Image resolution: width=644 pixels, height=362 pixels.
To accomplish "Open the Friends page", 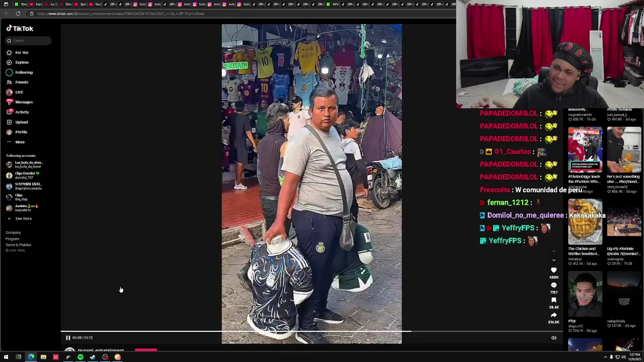I will (18, 82).
